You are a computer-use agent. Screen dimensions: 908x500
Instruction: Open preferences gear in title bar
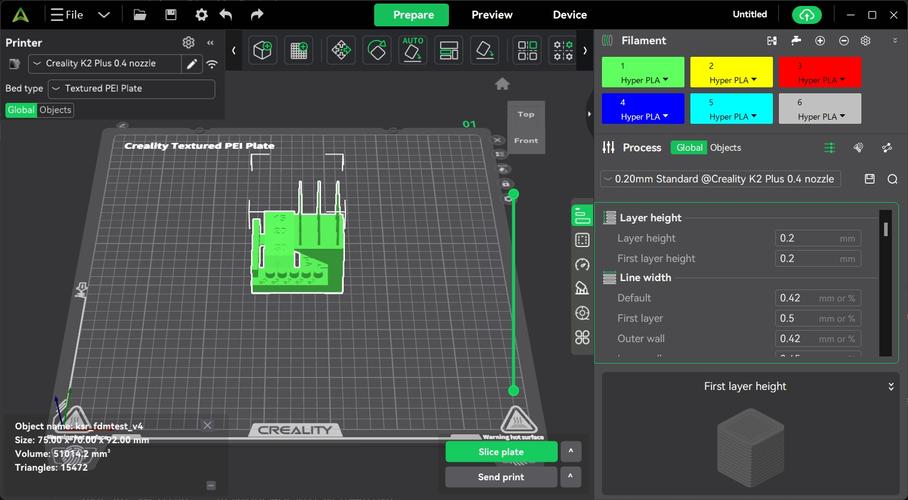tap(201, 15)
